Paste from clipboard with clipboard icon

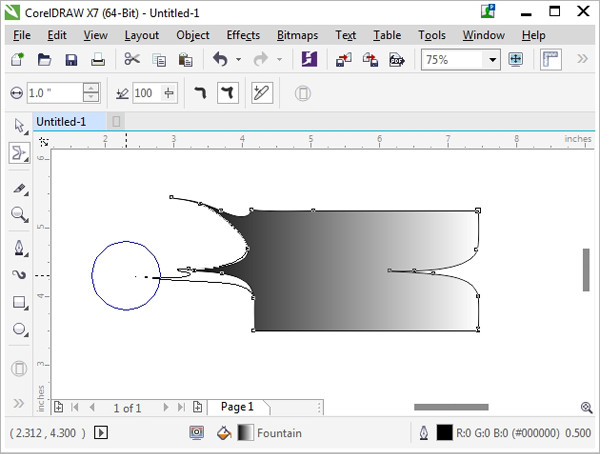(x=186, y=60)
